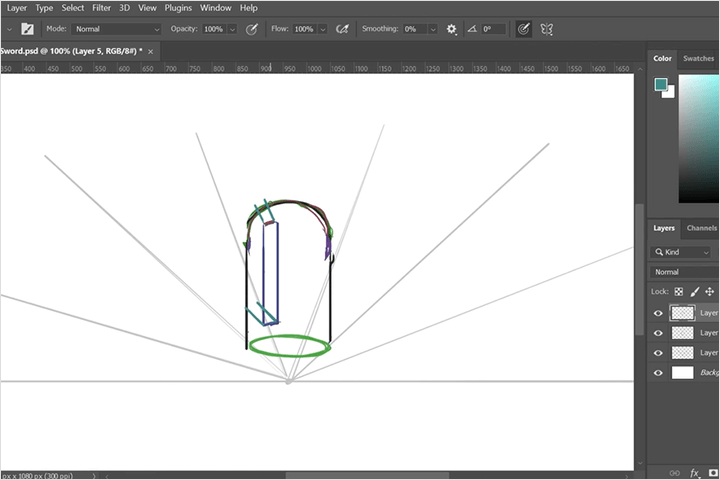720x480 pixels.
Task: Add a layer mask
Action: (714, 473)
